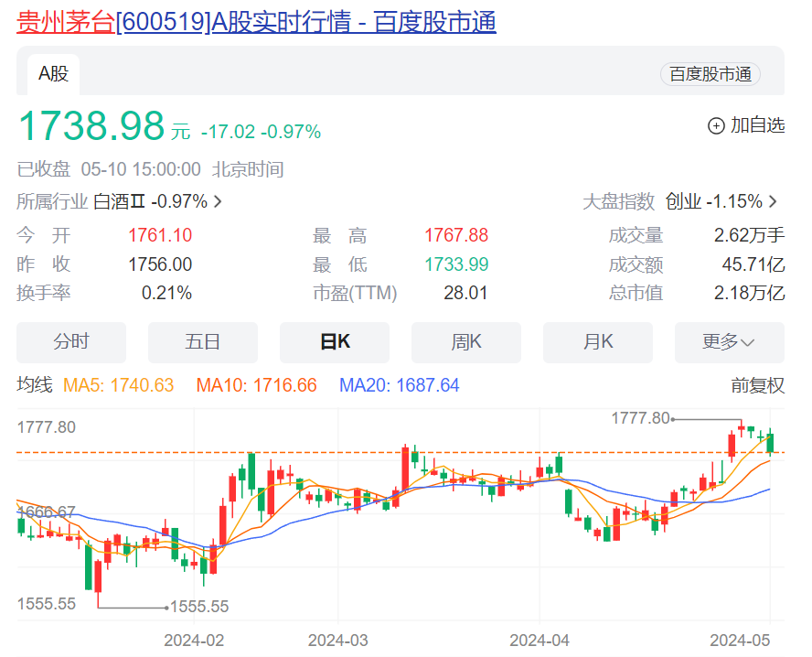Click the 最低 value 1733.99
This screenshot has width=812, height=657.
coord(456,264)
